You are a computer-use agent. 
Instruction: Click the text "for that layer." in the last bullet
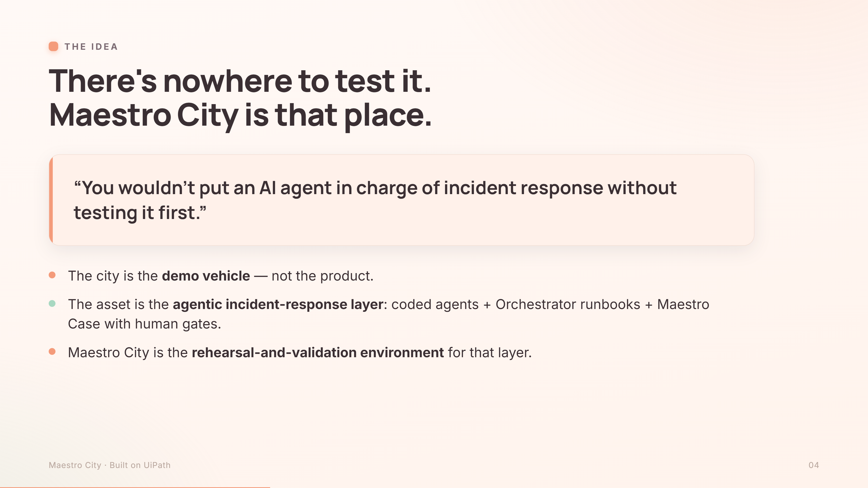[x=490, y=352]
